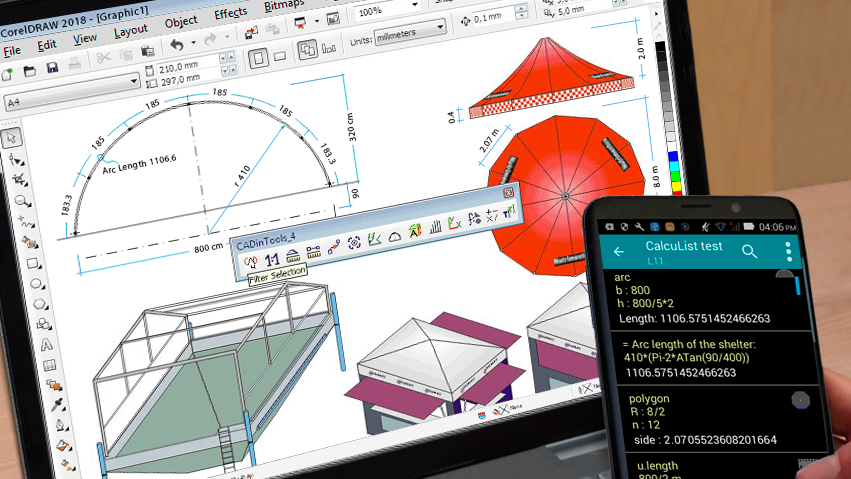Click the page height 297,0 mm field
851x479 pixels.
[x=188, y=78]
